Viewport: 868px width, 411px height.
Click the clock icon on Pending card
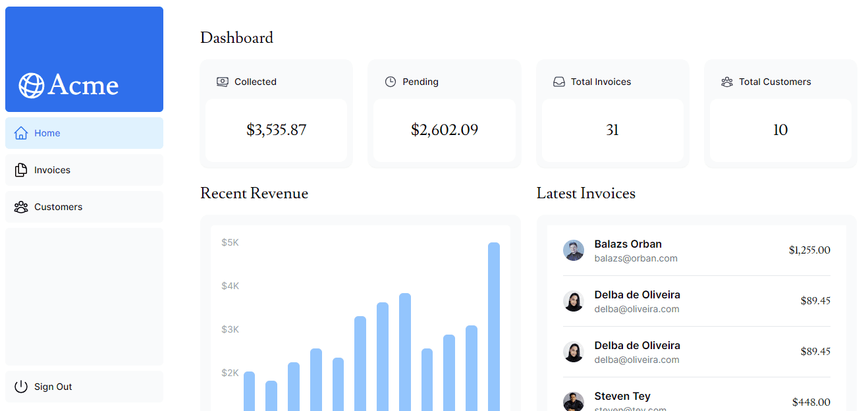pos(391,82)
